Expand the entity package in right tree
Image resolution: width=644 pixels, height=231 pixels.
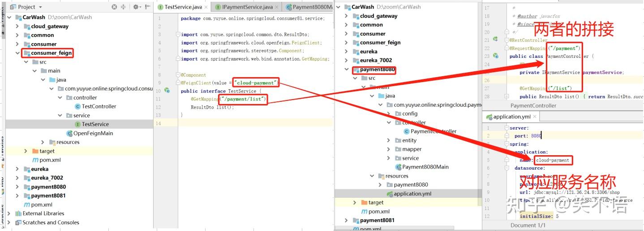[389, 140]
